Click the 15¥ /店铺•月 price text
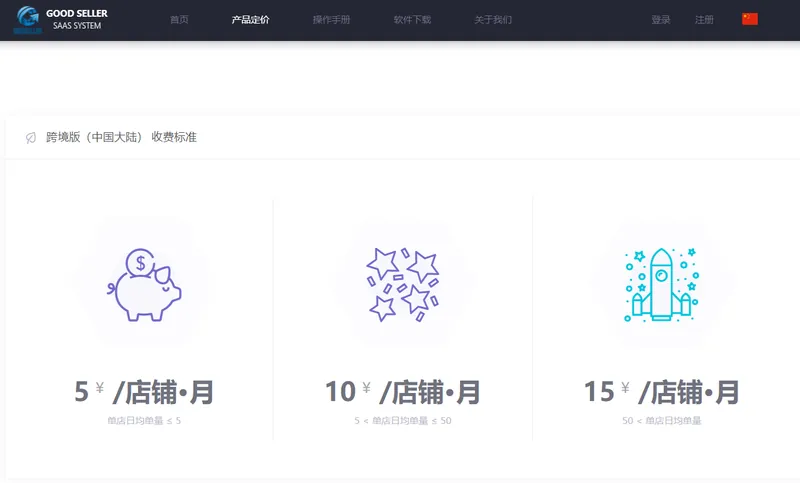800x483 pixels. click(661, 392)
